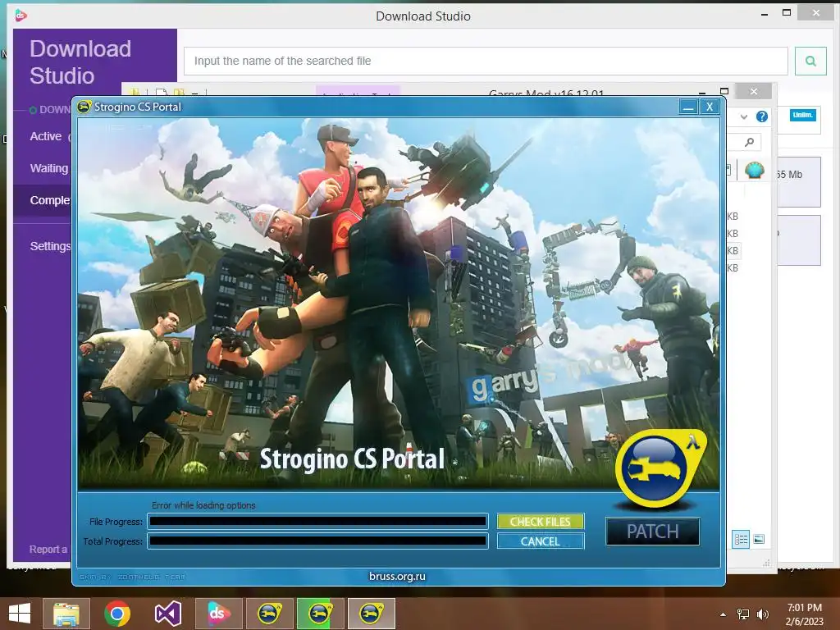Open the Waiting downloads section
Screen dimensions: 840x630
(x=48, y=168)
